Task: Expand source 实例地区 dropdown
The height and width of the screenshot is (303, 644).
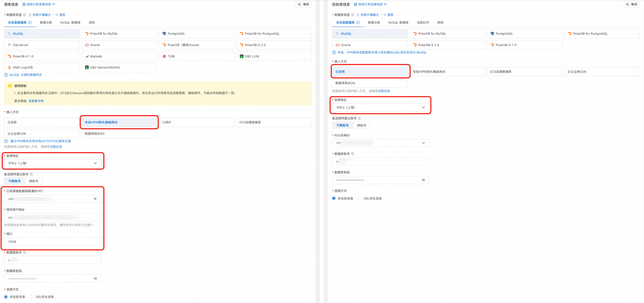Action: 53,163
